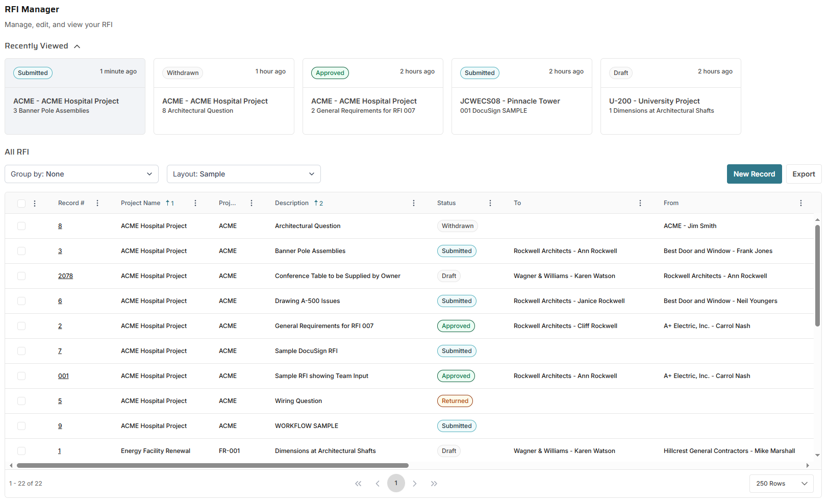Image resolution: width=828 pixels, height=504 pixels.
Task: Open the Project Name column kebab menu
Action: coord(195,203)
